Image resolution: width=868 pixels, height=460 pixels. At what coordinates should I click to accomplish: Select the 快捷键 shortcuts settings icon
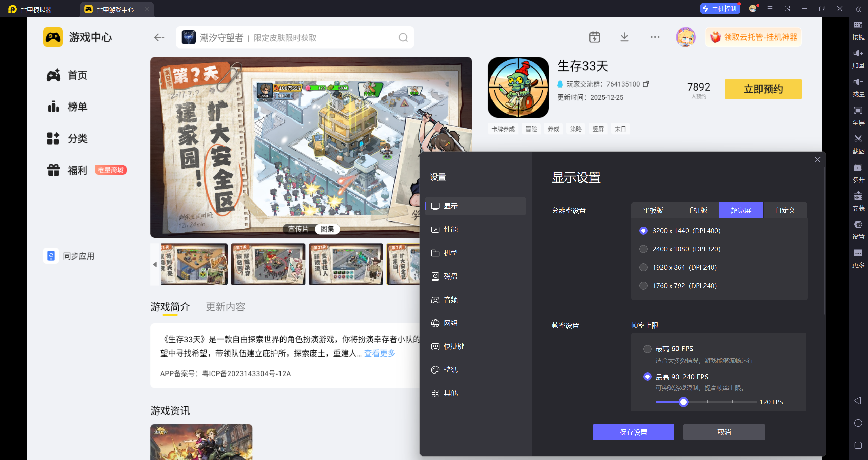[x=436, y=346]
